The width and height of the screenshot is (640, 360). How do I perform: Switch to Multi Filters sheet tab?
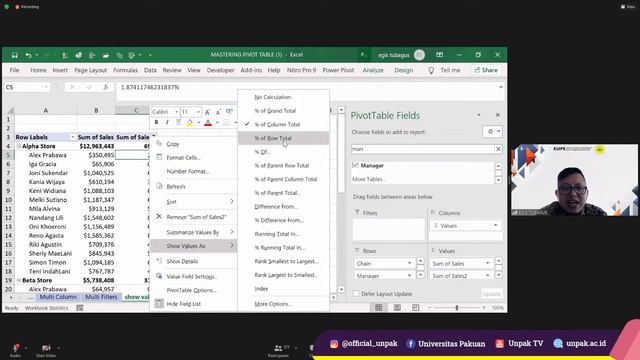pyautogui.click(x=101, y=297)
